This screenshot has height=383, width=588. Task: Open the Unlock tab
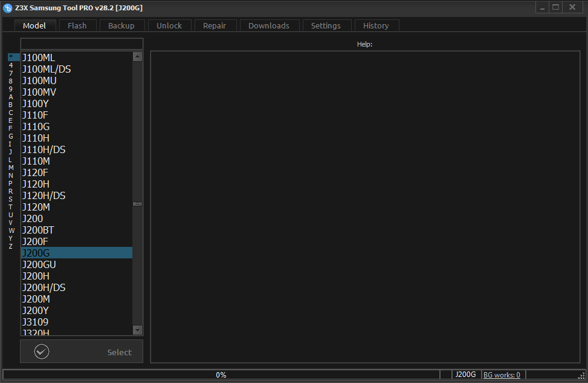pos(169,25)
